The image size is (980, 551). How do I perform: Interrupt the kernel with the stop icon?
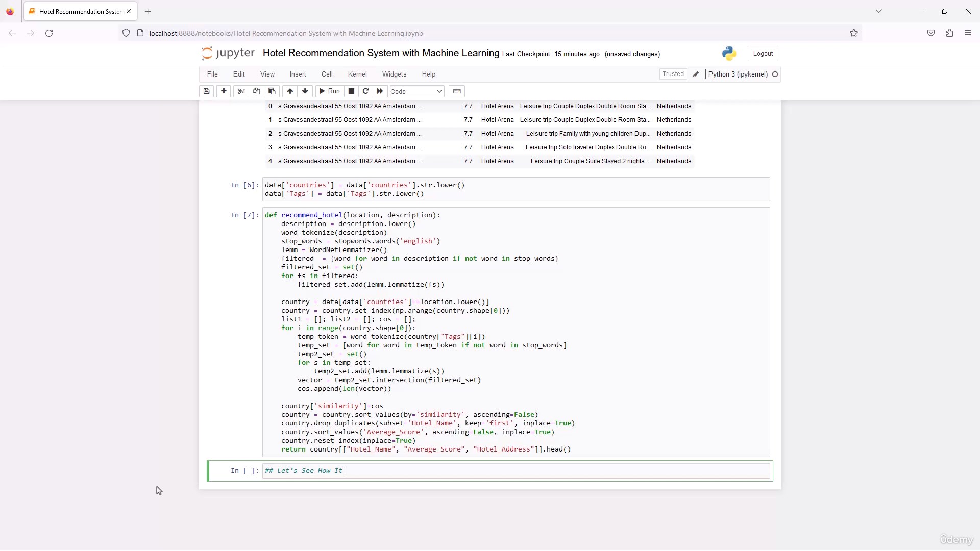tap(351, 91)
